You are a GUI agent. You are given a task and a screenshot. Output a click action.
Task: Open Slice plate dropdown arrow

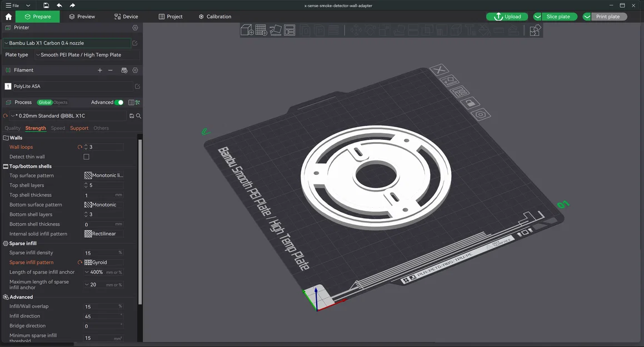537,17
